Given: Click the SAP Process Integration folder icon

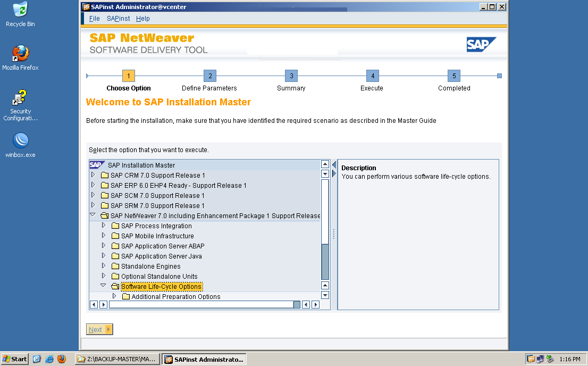Looking at the screenshot, I should tap(115, 226).
